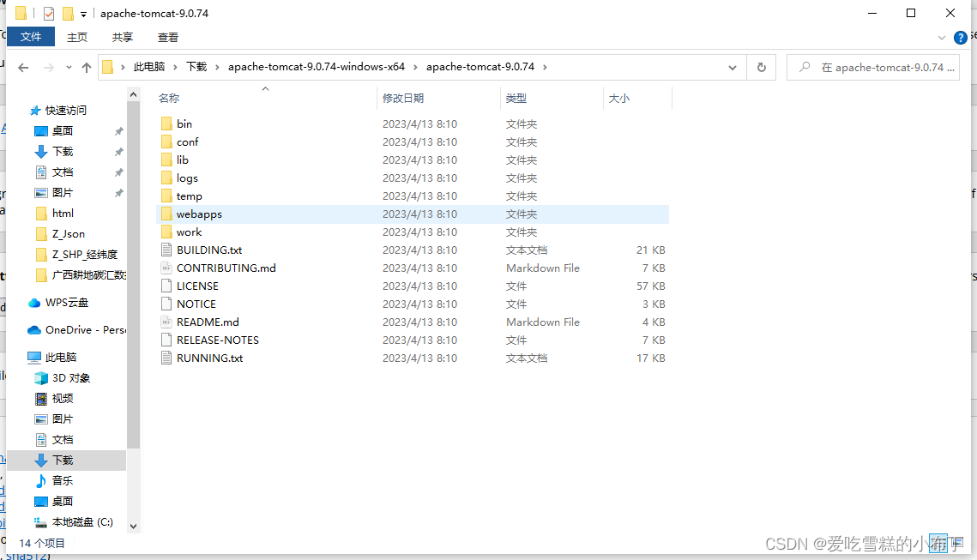Select the temp folder icon
Viewport: 977px width, 560px height.
(x=166, y=196)
